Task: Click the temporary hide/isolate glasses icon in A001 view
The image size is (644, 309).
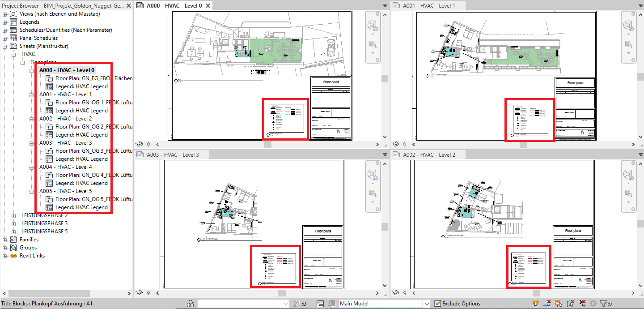Action: [x=396, y=144]
